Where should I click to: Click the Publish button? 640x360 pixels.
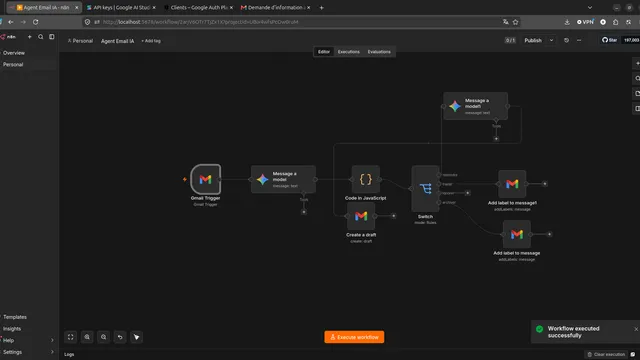tap(533, 40)
